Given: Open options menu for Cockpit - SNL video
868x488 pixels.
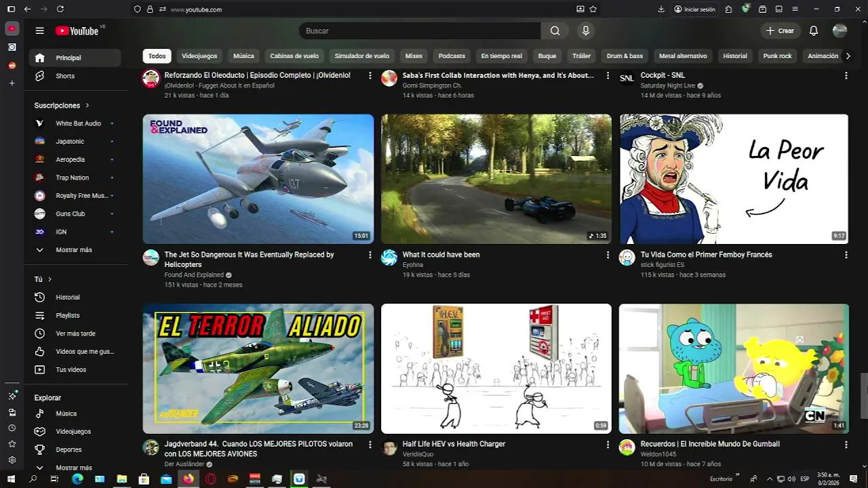Looking at the screenshot, I should tap(846, 76).
